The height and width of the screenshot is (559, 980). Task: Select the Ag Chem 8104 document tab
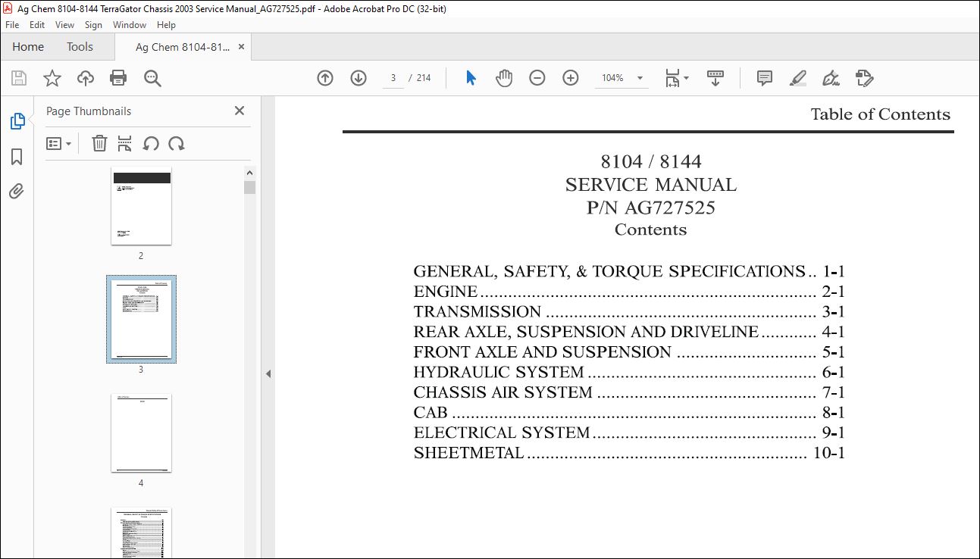coord(182,47)
